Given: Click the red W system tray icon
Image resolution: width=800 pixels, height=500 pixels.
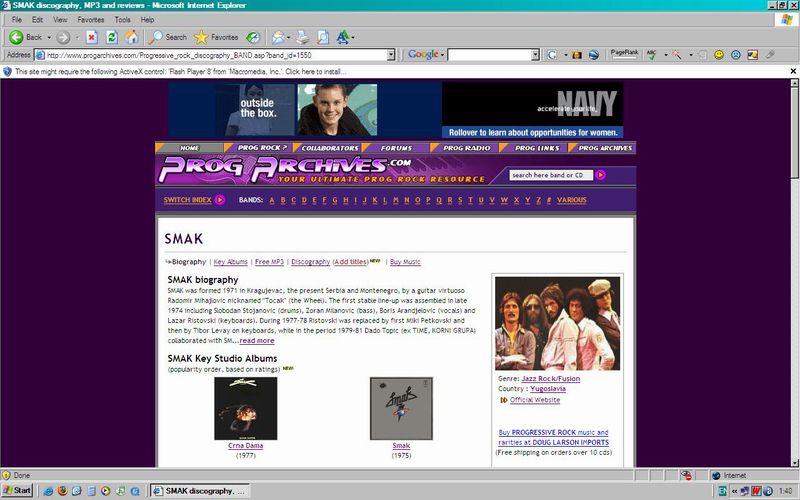Looking at the screenshot, I should click(x=756, y=491).
